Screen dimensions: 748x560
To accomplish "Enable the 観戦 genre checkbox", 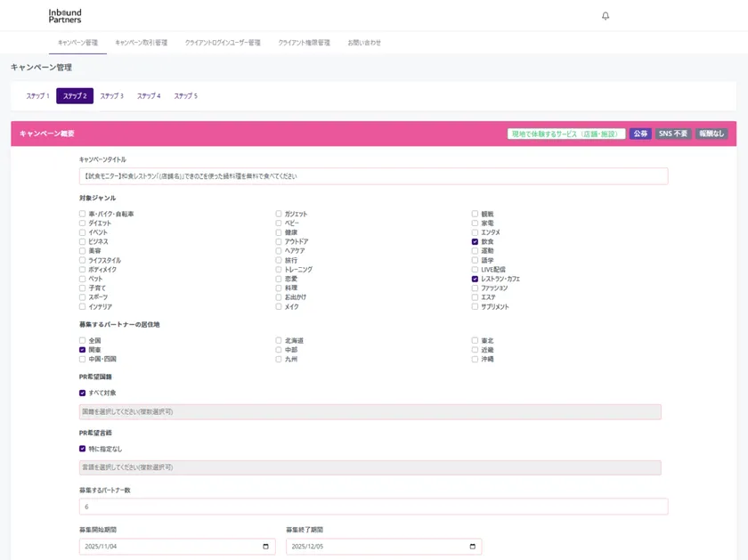I will click(473, 214).
